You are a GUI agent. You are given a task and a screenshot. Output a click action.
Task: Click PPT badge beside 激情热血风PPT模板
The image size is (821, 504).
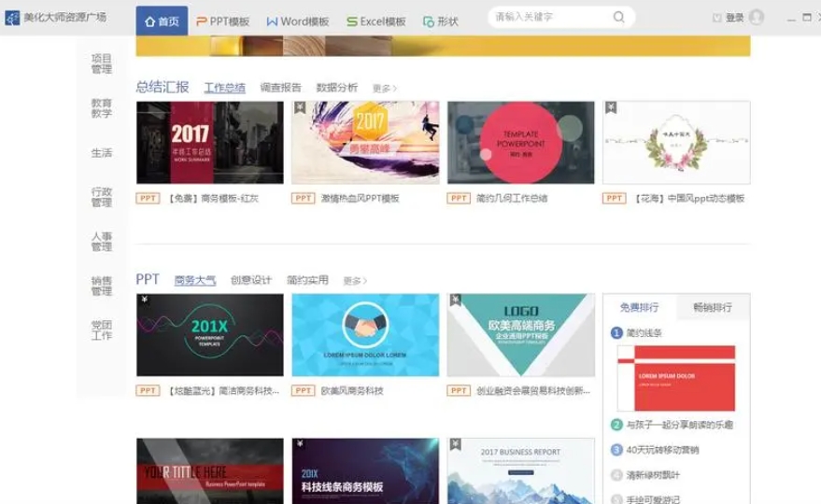pyautogui.click(x=304, y=199)
